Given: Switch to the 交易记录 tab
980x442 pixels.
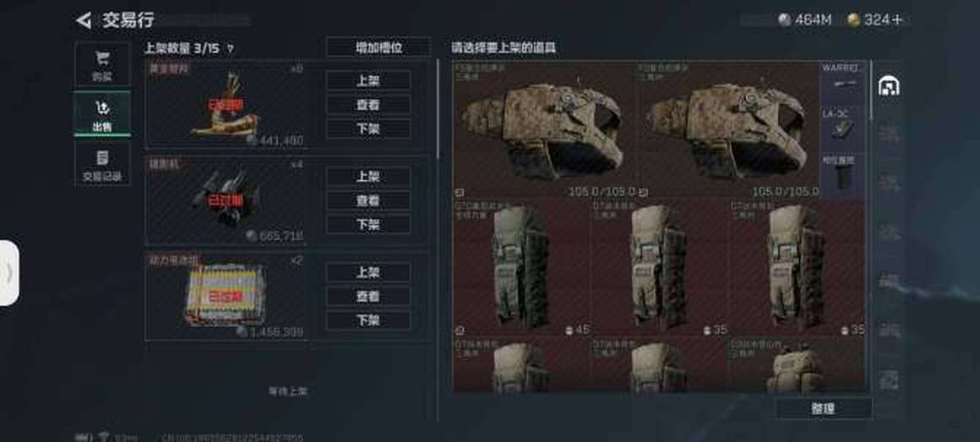Looking at the screenshot, I should (102, 163).
